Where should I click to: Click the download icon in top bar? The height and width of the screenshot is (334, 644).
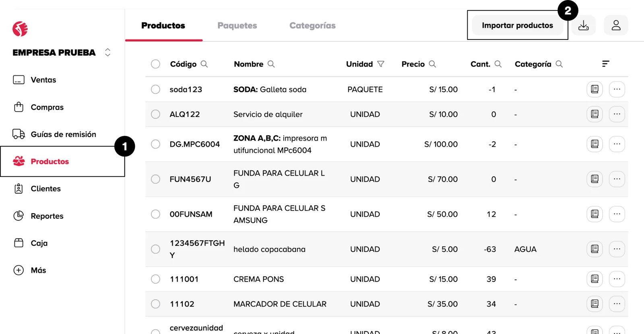tap(583, 25)
